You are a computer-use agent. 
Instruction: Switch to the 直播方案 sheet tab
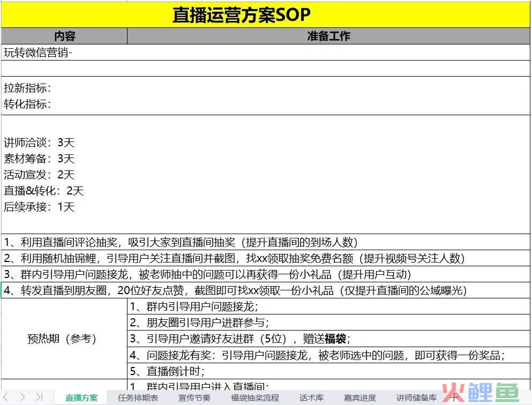[x=81, y=397]
